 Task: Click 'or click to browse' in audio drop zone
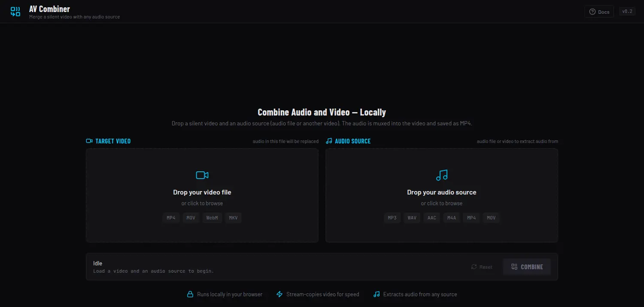click(442, 203)
